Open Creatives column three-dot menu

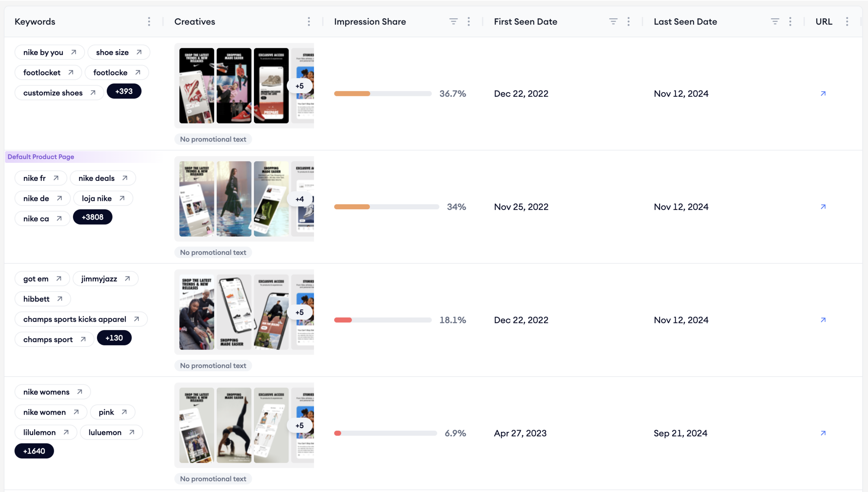pos(309,22)
